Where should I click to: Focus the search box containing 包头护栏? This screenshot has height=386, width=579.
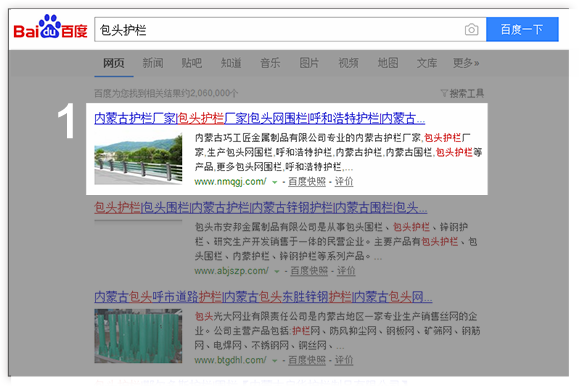[x=290, y=30]
